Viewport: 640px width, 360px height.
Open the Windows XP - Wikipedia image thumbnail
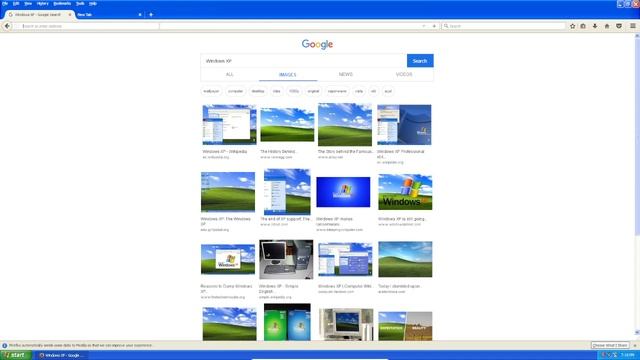coord(229,124)
